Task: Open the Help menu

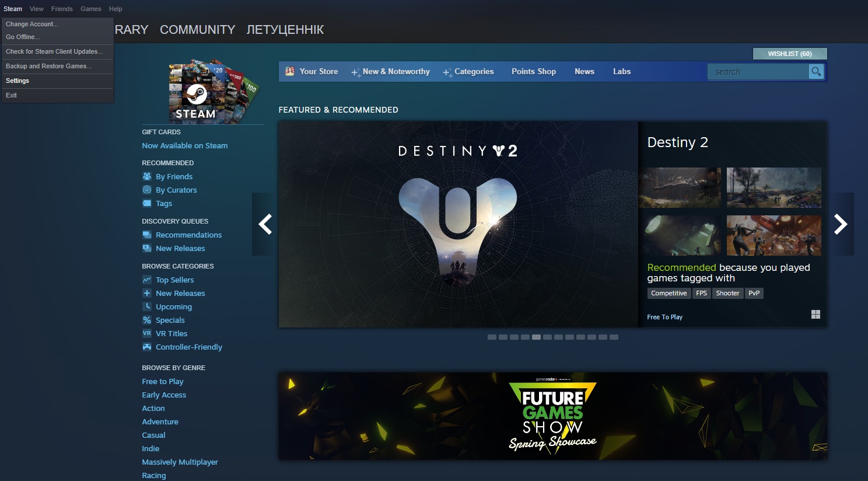Action: click(x=116, y=9)
